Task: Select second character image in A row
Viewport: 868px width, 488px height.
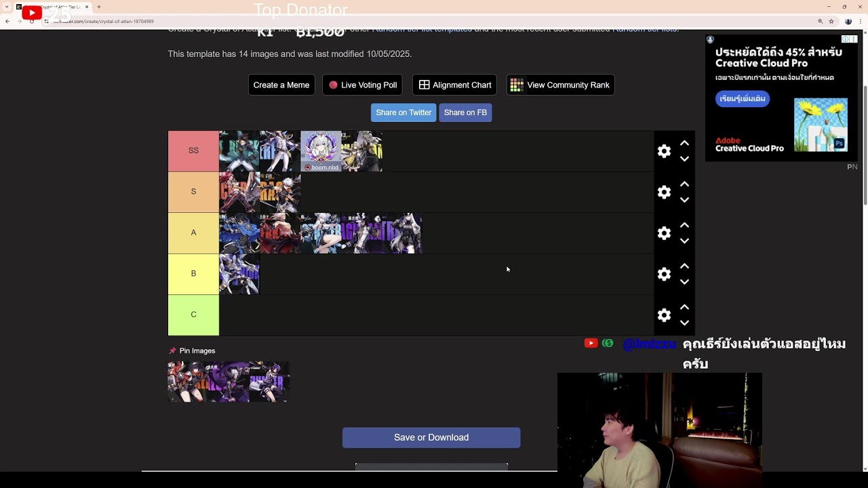Action: (x=280, y=233)
